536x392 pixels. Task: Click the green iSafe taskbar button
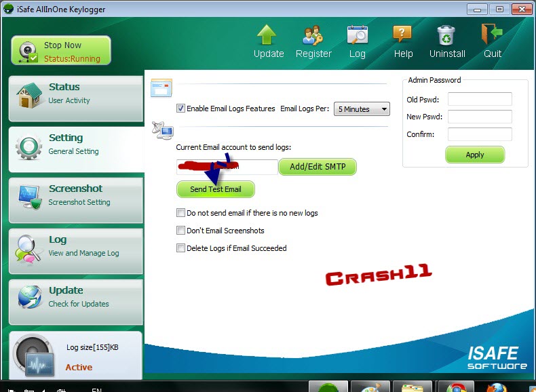click(328, 387)
